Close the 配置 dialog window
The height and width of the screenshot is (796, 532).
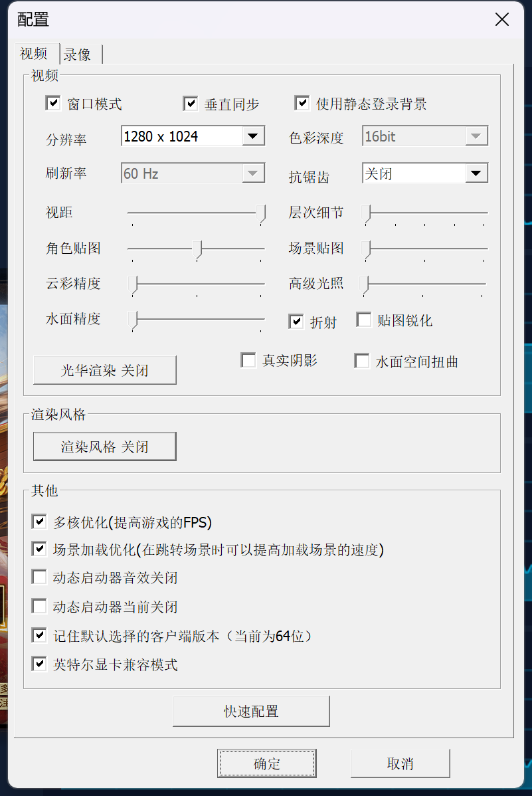[x=502, y=19]
